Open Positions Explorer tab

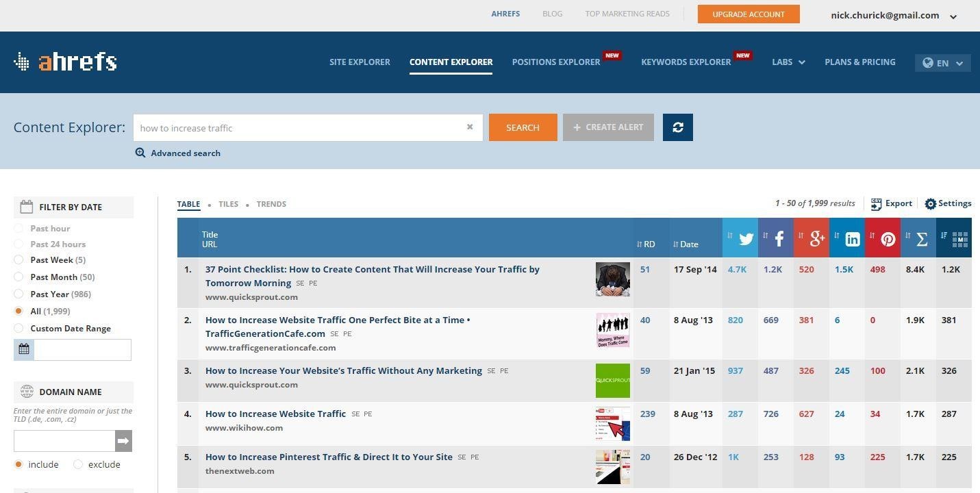[x=556, y=62]
